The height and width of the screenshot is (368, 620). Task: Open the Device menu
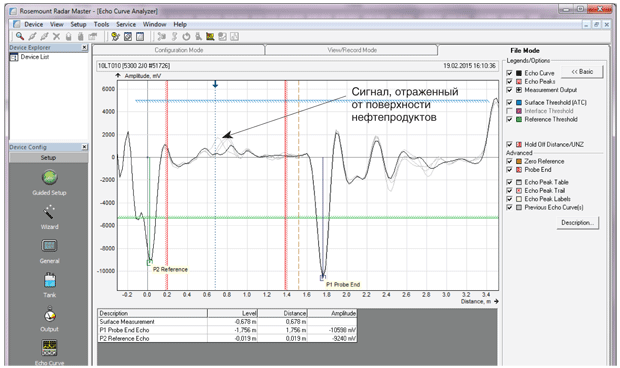point(34,25)
